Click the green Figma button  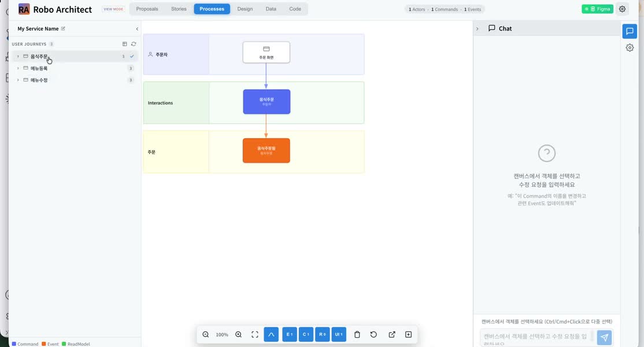[597, 9]
